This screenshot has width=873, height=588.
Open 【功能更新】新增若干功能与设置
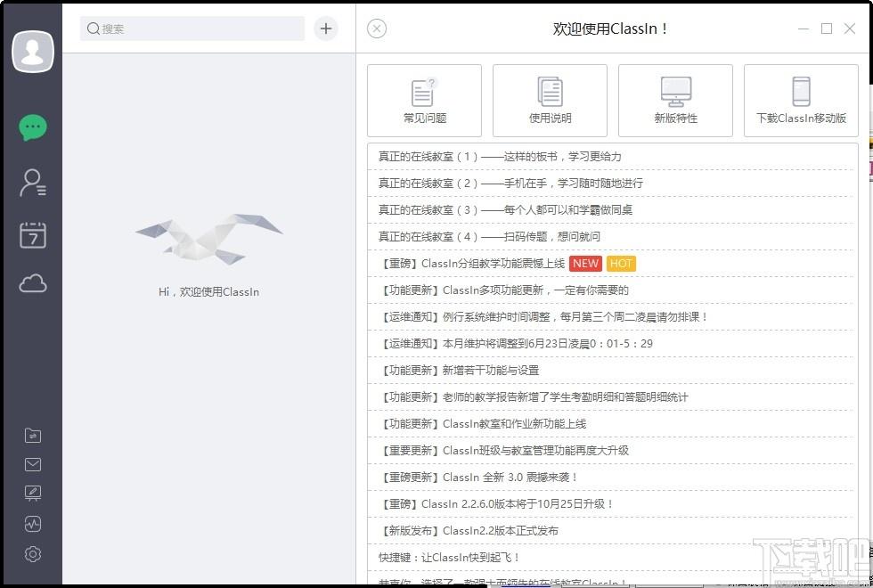coord(612,371)
